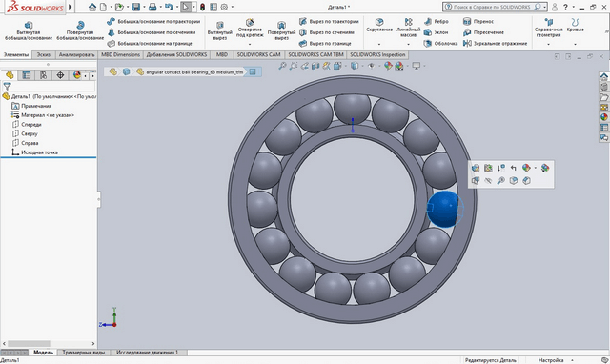Open the DimXpertManager tab
610x364 pixels.
coord(60,75)
